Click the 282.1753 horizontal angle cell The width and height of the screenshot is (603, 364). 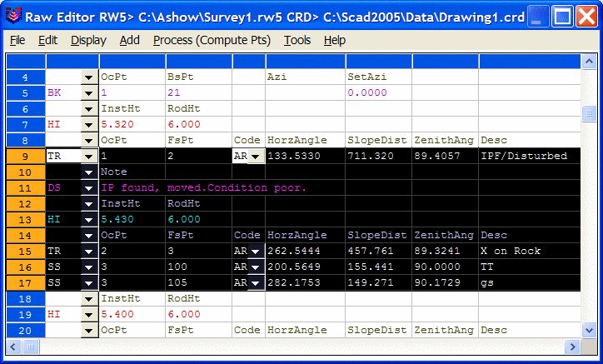pos(306,283)
